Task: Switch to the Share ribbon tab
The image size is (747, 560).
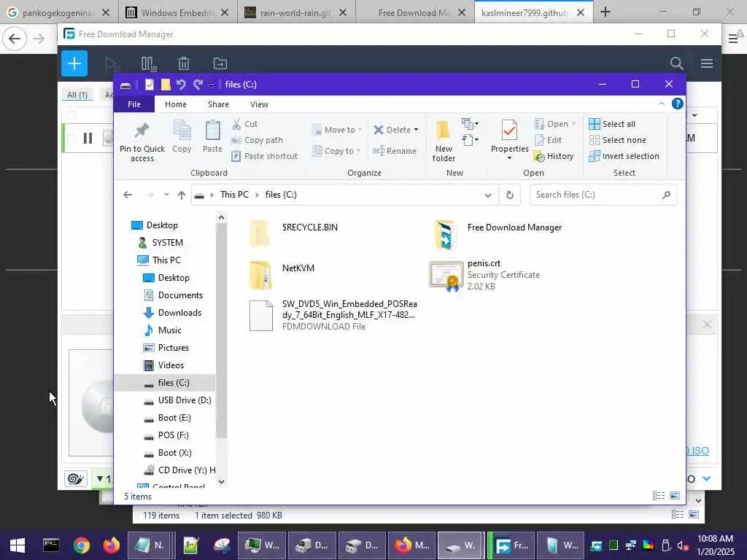Action: tap(218, 104)
